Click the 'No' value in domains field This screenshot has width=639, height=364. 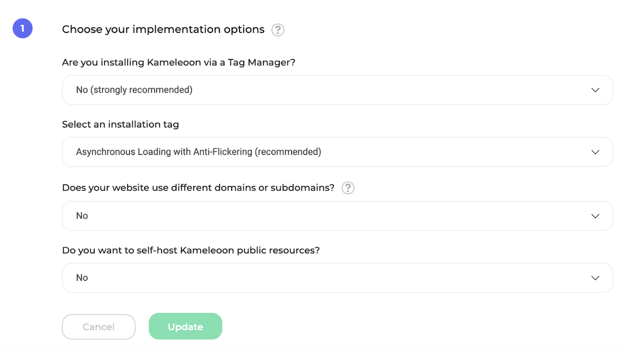click(82, 216)
